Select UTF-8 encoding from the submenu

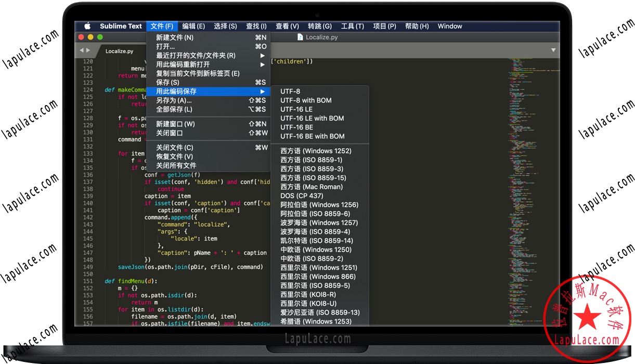pyautogui.click(x=289, y=91)
